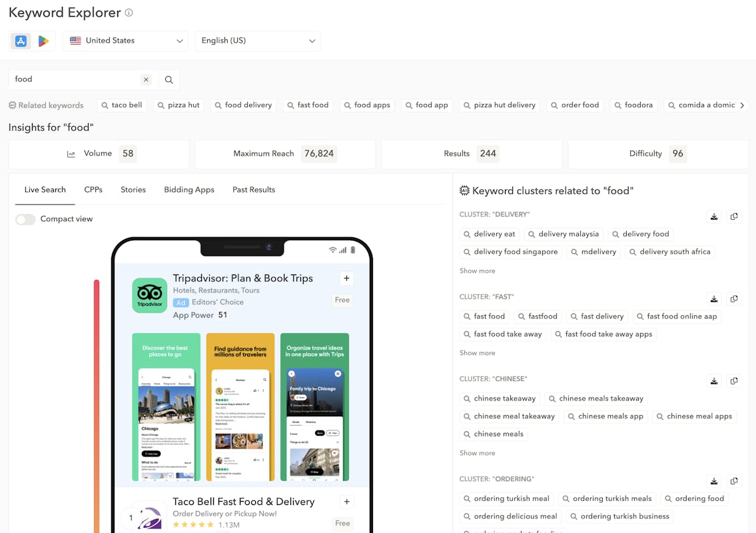The image size is (756, 533).
Task: Add Tripadvisor app with plus button
Action: tap(346, 278)
